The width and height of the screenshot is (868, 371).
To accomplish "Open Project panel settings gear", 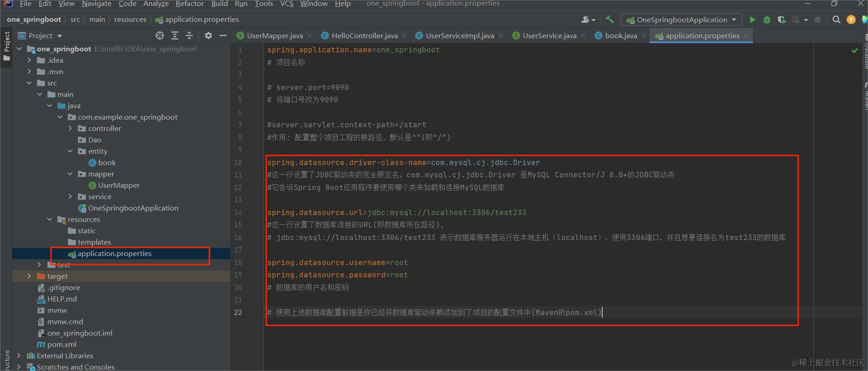I will [208, 35].
